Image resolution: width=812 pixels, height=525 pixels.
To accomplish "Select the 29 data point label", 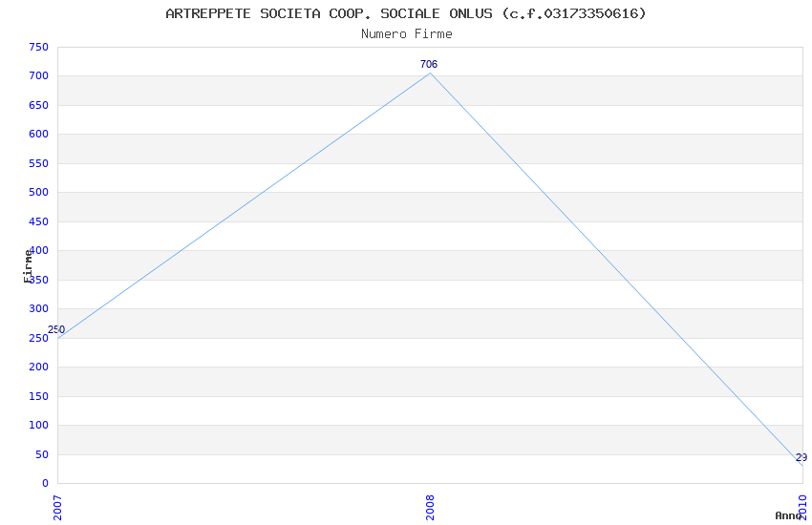I will click(x=801, y=458).
